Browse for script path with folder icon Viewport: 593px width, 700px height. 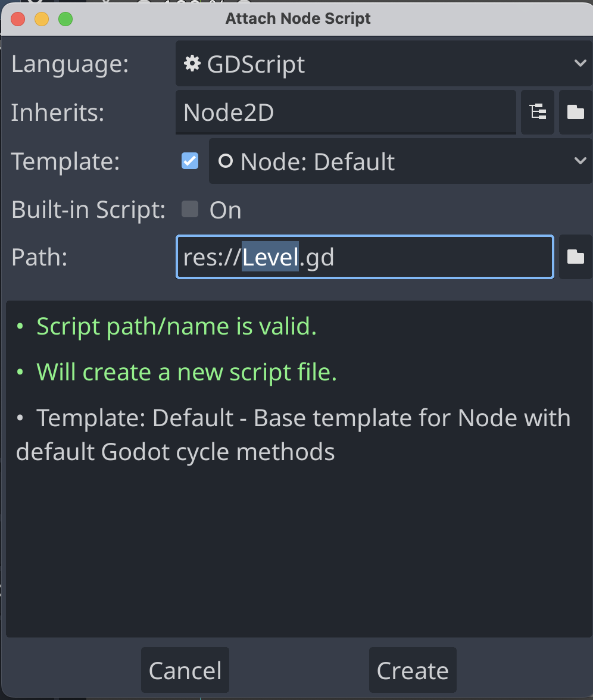[576, 257]
